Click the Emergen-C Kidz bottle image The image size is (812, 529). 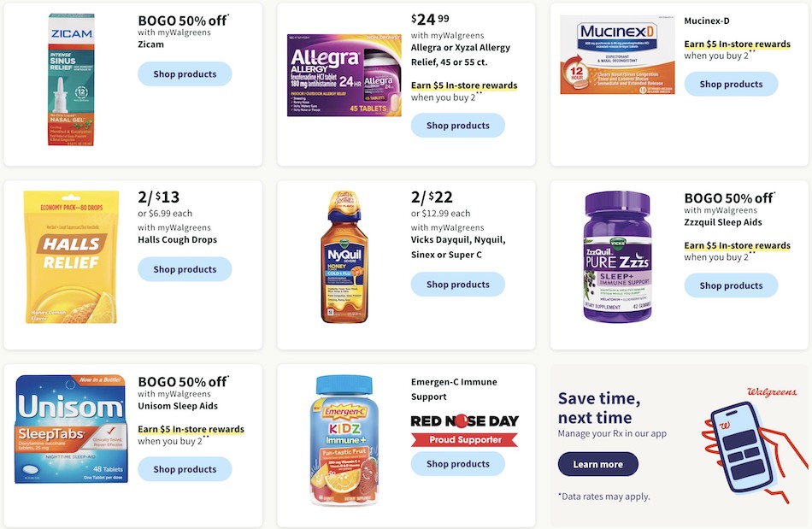pos(344,441)
